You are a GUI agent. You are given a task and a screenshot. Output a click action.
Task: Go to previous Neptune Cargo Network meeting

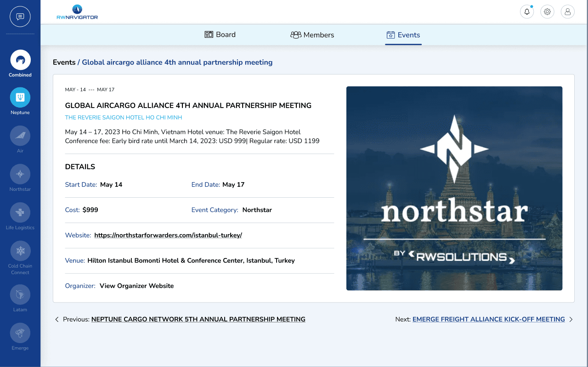198,319
